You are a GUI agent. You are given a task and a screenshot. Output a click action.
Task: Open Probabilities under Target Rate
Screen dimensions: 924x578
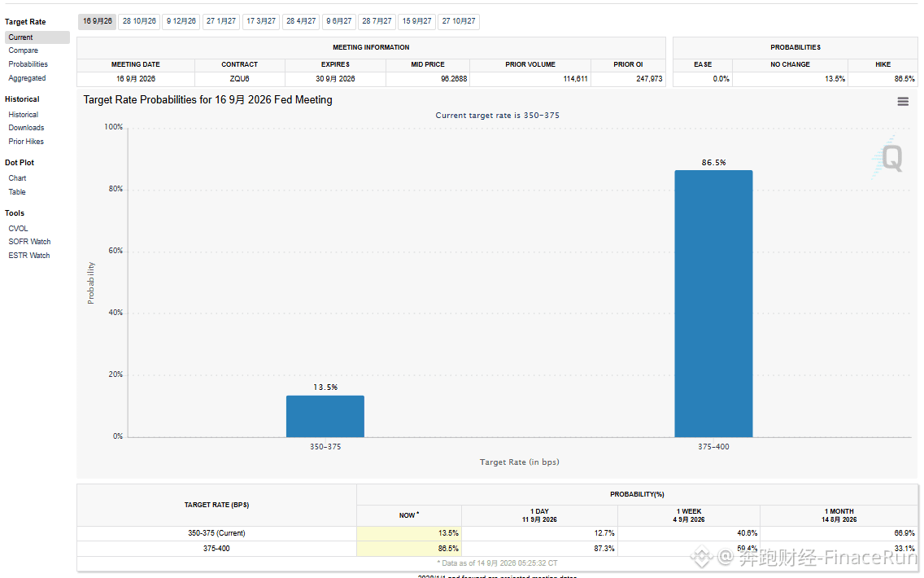(x=28, y=64)
